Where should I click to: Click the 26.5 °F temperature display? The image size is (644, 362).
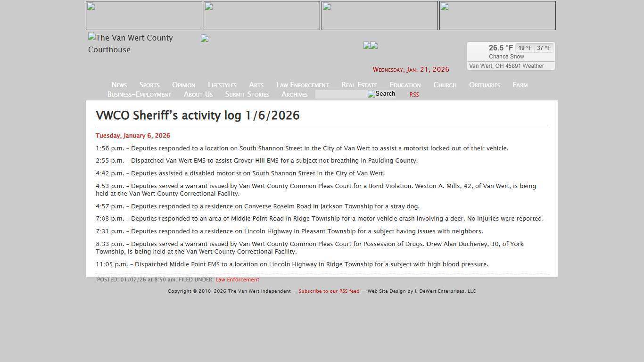point(500,48)
